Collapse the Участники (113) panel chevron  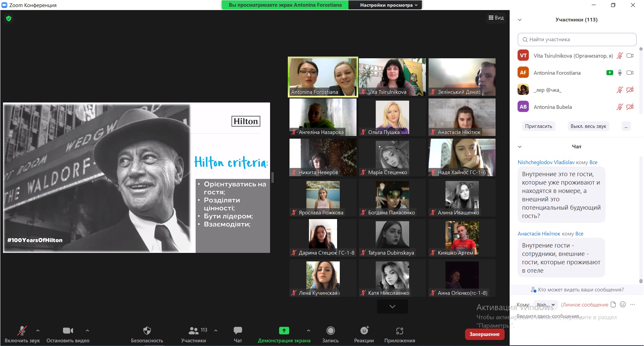[520, 20]
